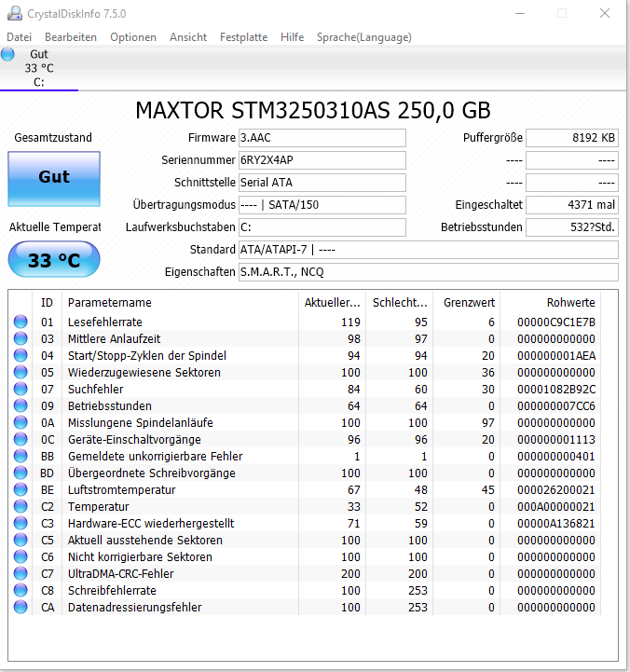Click the ID column header
The height and width of the screenshot is (672, 630).
pos(48,303)
